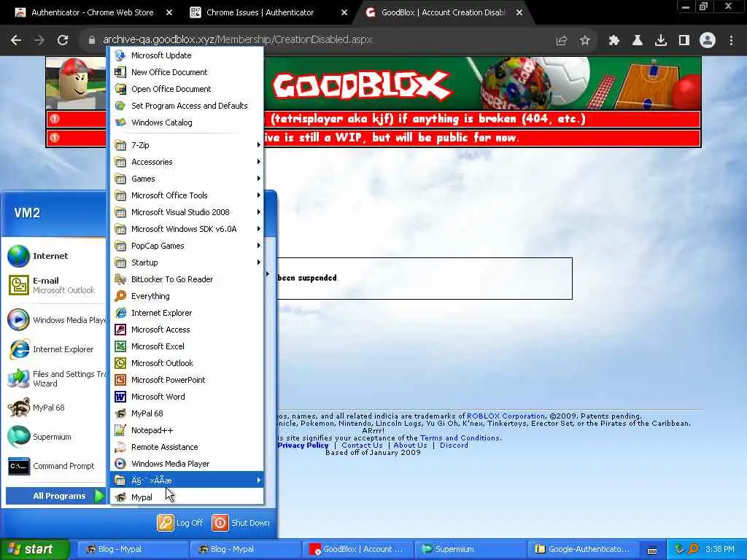Image resolution: width=747 pixels, height=560 pixels.
Task: Expand the PopCap Games submenu
Action: pos(187,246)
